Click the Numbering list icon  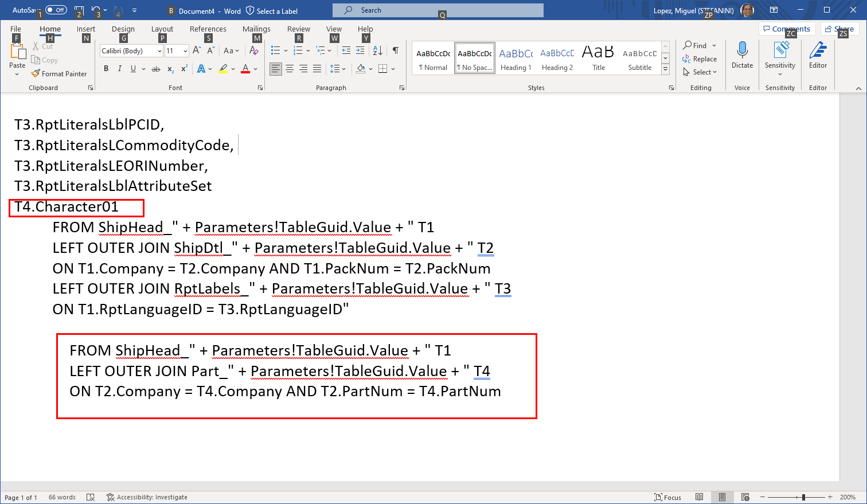click(298, 50)
